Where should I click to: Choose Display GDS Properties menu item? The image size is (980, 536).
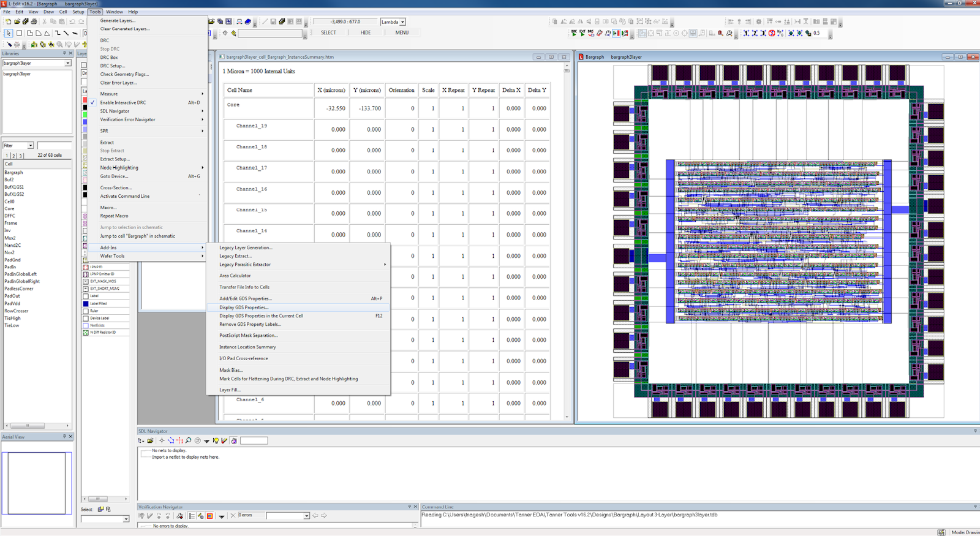[244, 308]
